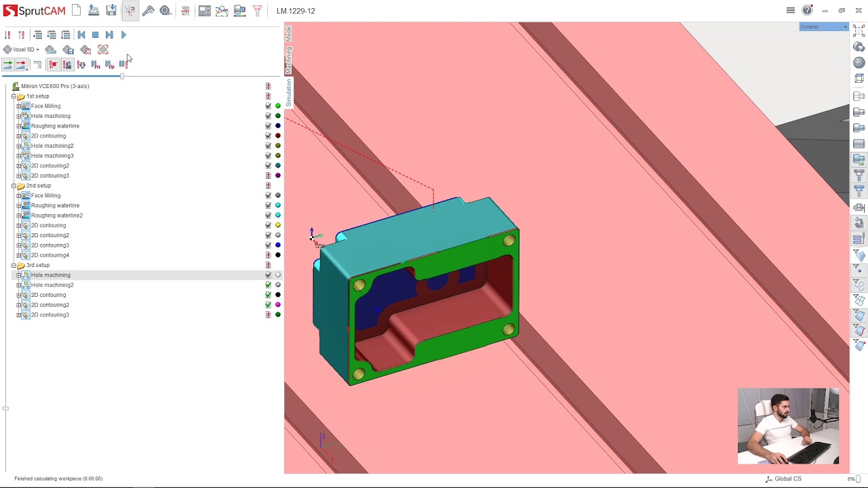The height and width of the screenshot is (488, 868).
Task: Click the fit workpiece frame icon
Action: tap(103, 49)
